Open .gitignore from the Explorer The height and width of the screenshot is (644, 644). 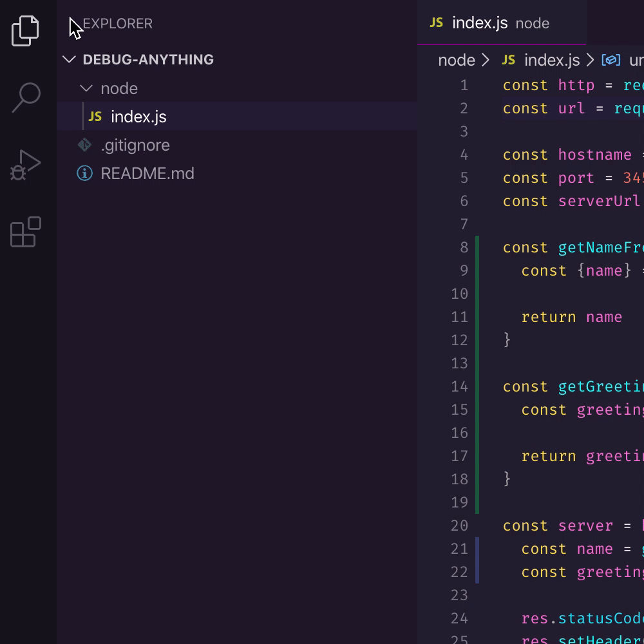pyautogui.click(x=136, y=145)
